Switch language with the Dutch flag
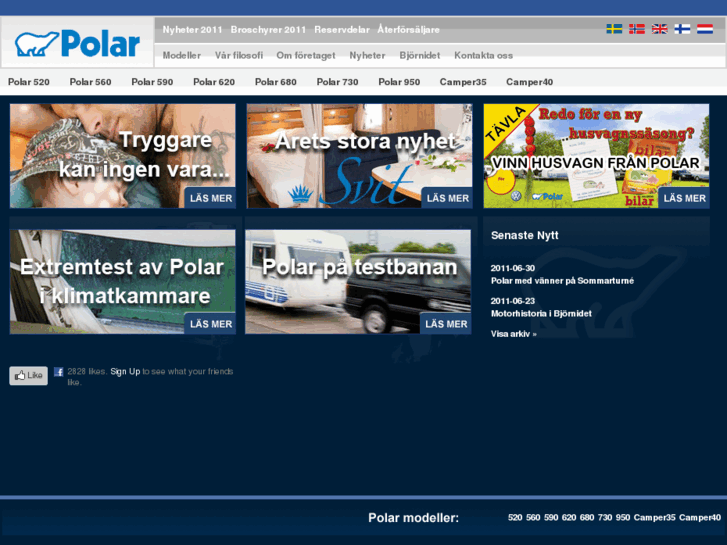 click(x=705, y=29)
